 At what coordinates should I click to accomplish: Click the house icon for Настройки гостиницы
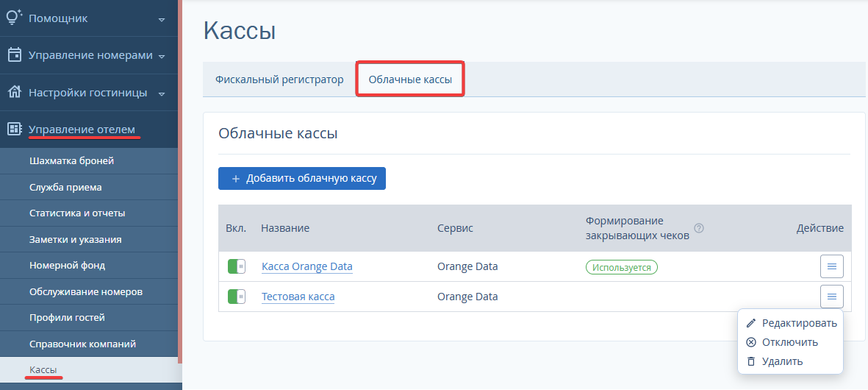click(15, 92)
